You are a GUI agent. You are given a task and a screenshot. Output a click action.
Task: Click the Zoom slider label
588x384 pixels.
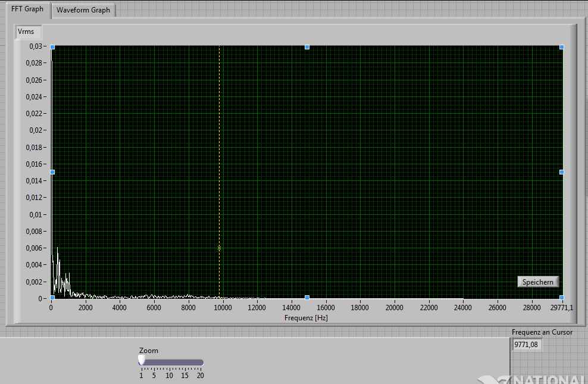(149, 351)
